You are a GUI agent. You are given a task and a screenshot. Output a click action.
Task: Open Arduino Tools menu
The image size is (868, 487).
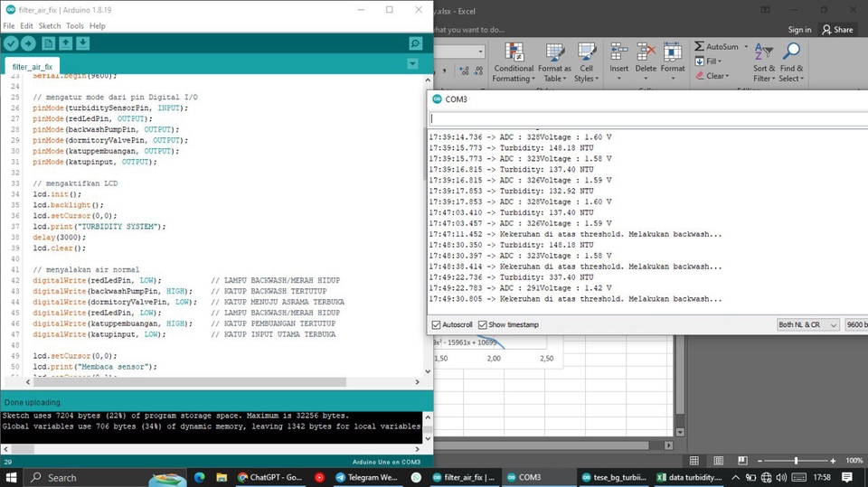[x=75, y=25]
